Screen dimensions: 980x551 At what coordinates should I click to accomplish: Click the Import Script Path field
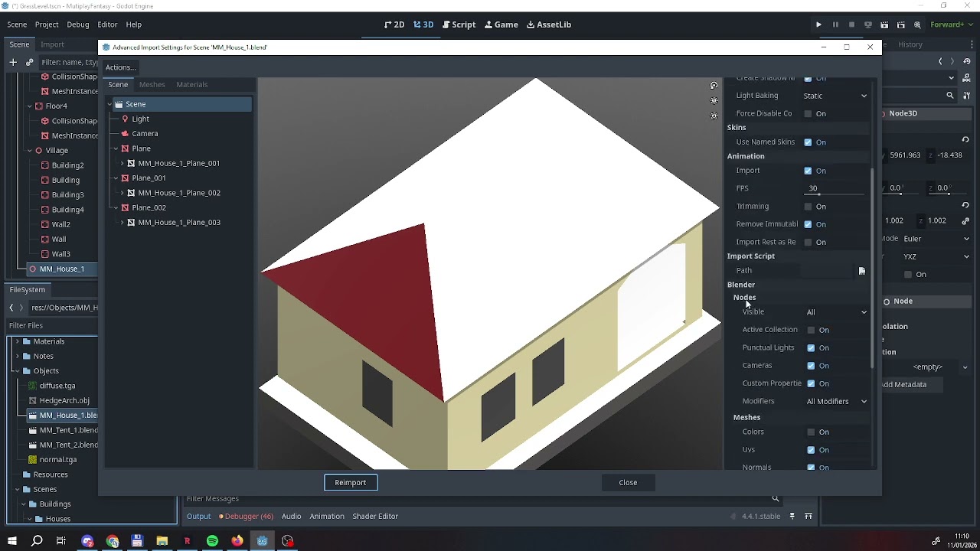point(827,271)
